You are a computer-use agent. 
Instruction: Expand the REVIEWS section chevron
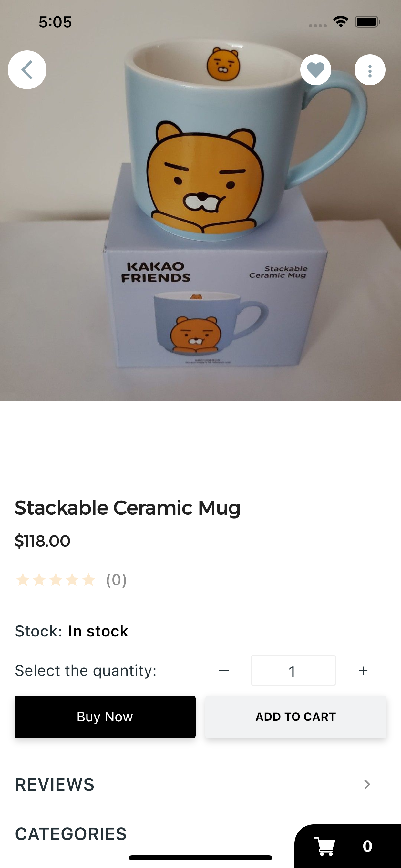367,784
